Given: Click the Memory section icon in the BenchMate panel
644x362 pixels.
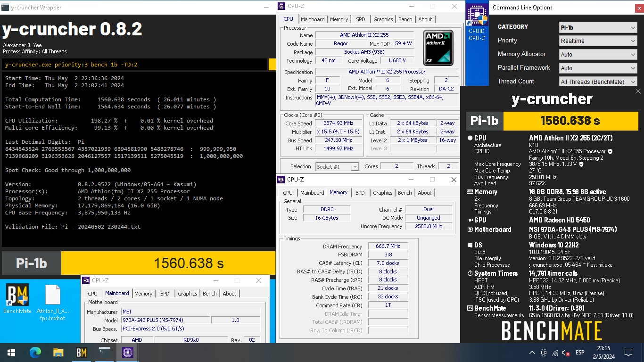Looking at the screenshot, I should coord(470,192).
